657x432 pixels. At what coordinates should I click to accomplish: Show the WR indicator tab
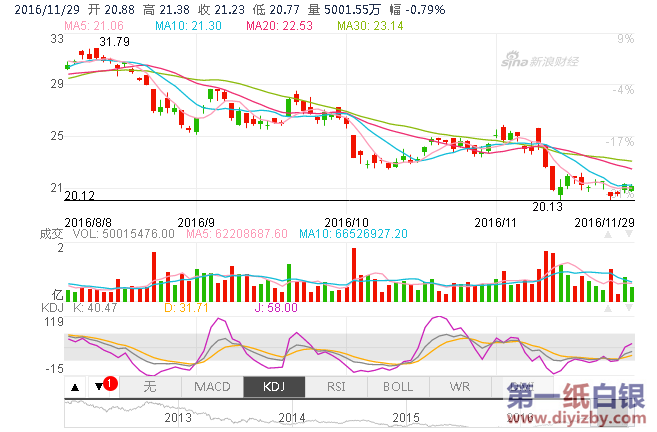pos(460,386)
